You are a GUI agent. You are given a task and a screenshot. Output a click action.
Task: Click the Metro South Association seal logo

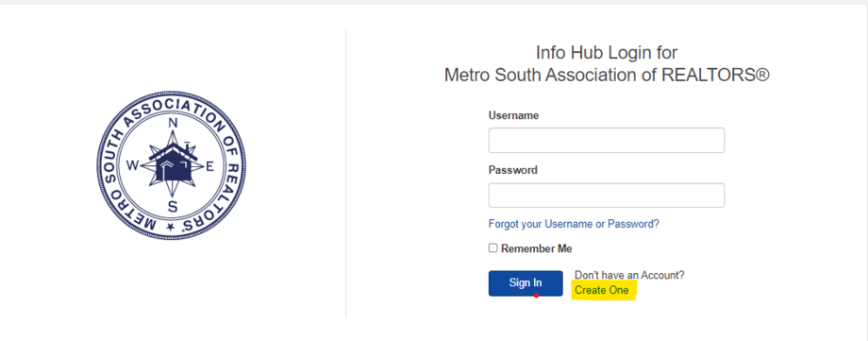[172, 166]
